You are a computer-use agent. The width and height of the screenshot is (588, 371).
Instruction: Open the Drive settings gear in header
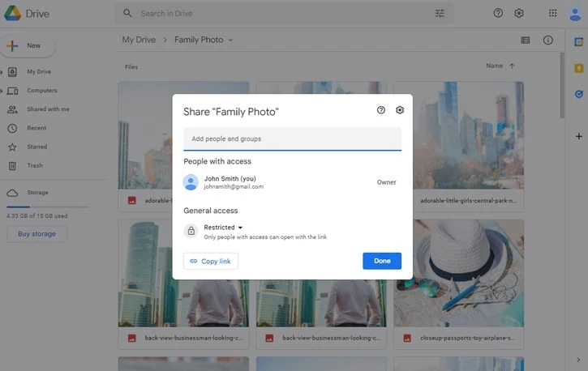(519, 13)
